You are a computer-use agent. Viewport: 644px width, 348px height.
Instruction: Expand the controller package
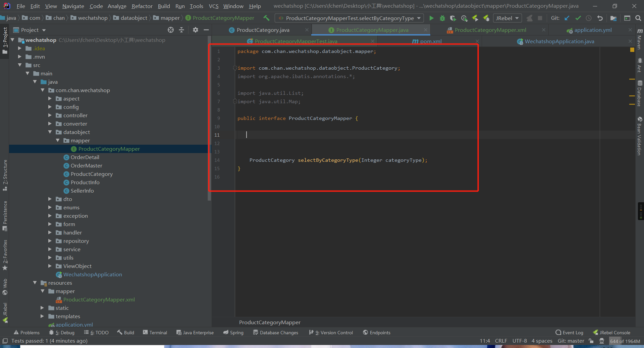tap(50, 115)
